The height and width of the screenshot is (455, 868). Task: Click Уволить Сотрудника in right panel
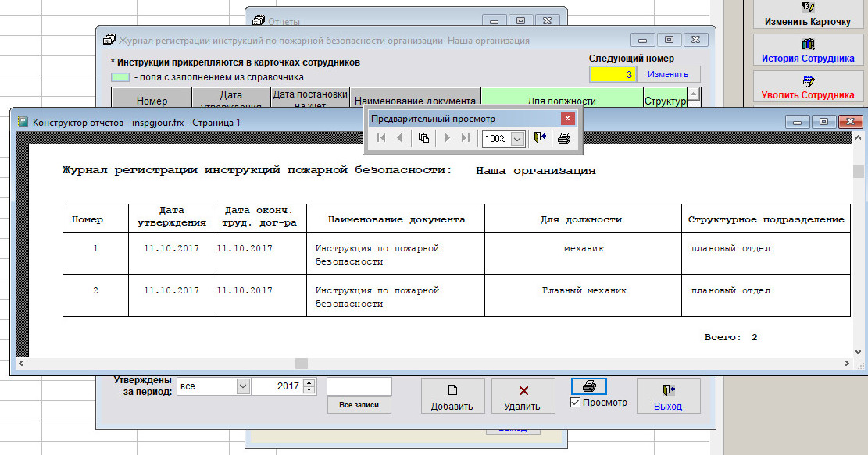click(807, 87)
